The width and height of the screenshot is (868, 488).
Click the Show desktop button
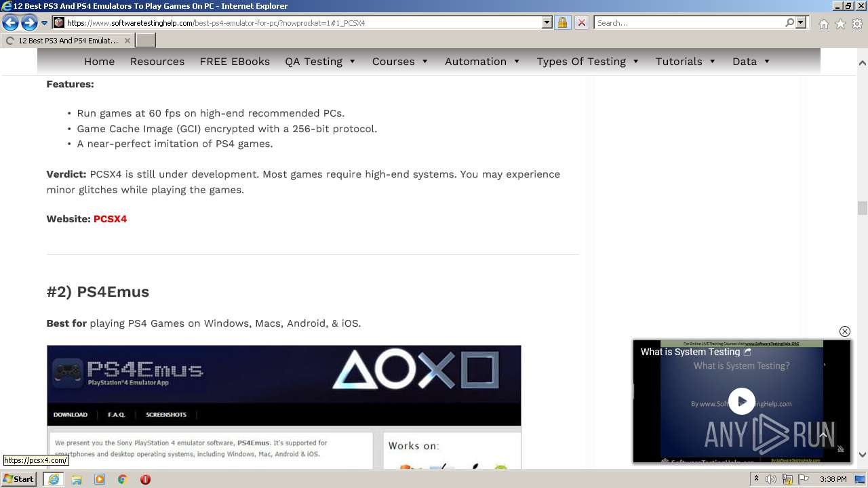pos(860,479)
